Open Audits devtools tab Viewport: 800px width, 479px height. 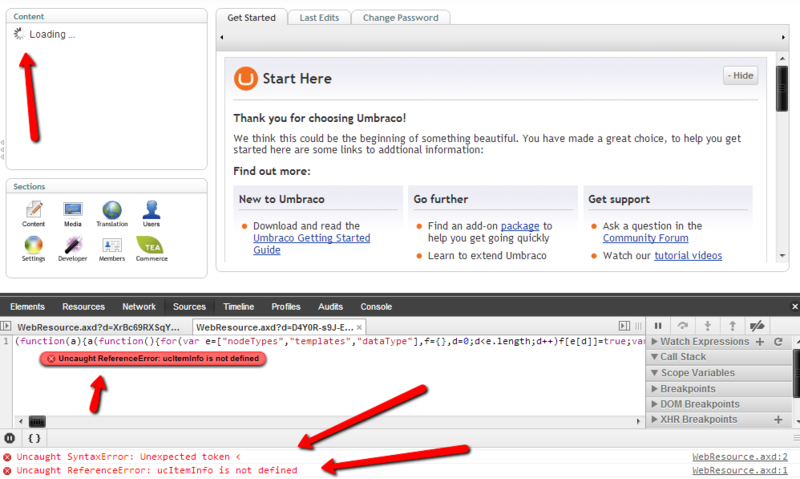pos(330,307)
